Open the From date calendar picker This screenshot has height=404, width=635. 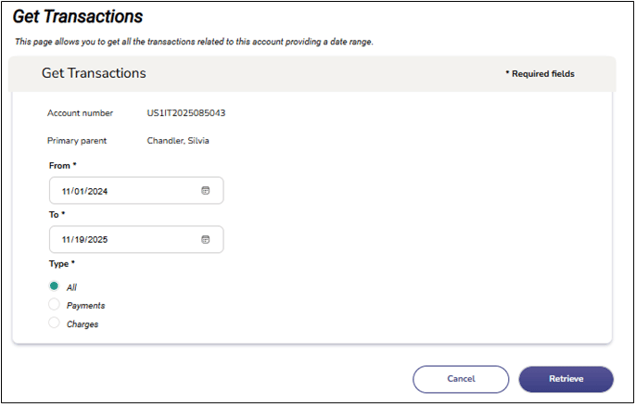coord(206,190)
